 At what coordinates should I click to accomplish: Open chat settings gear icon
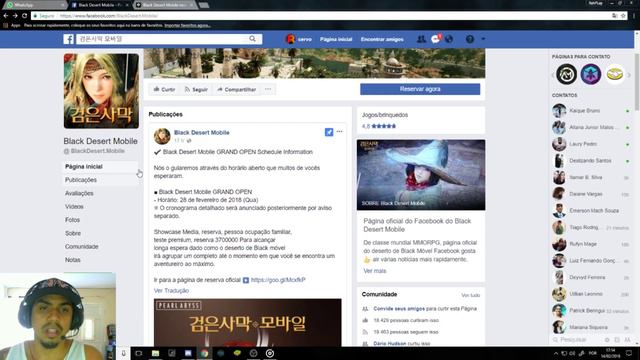pyautogui.click(x=607, y=340)
